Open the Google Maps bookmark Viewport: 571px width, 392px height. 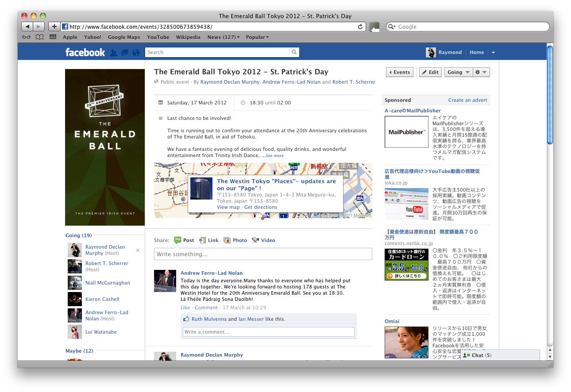(124, 37)
